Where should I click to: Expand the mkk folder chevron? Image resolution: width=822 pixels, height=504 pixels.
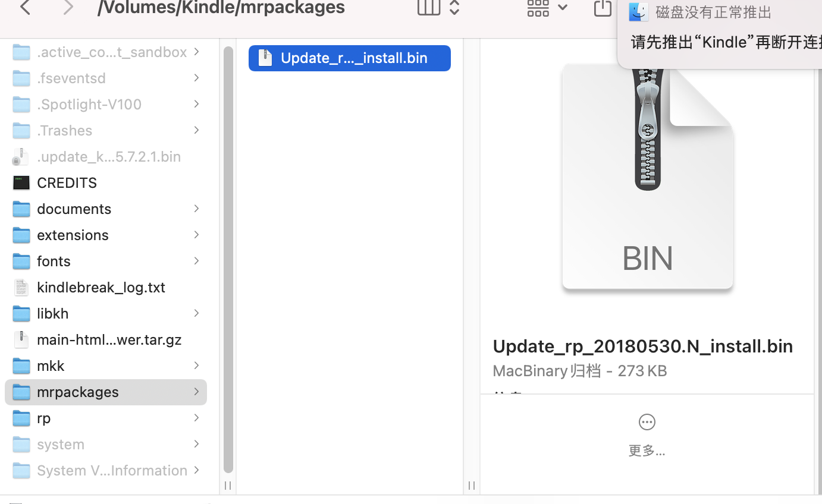point(196,366)
